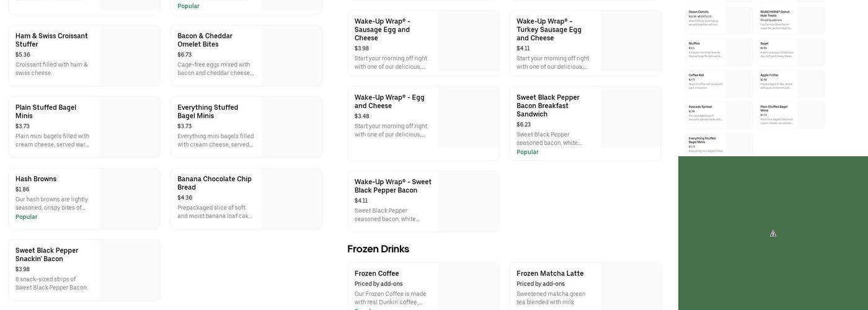Image resolution: width=868 pixels, height=310 pixels.
Task: Open the Hash Browns menu item
Action: 36,179
